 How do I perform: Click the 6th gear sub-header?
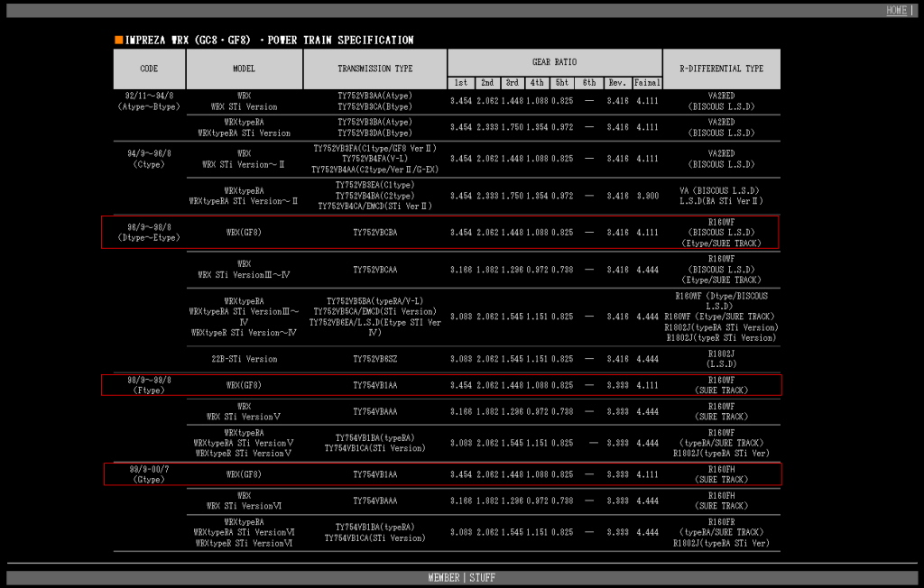[589, 83]
